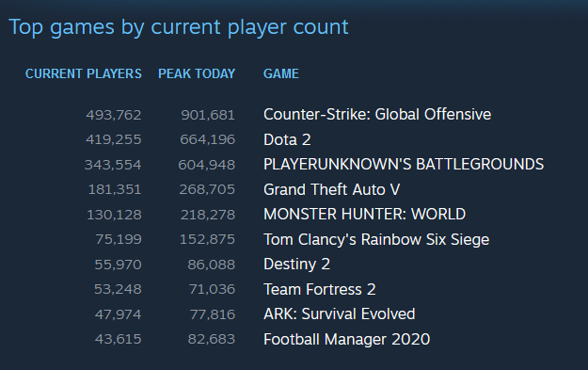Select the MONSTER HUNTER: WORLD link
This screenshot has width=588, height=370.
click(x=364, y=215)
